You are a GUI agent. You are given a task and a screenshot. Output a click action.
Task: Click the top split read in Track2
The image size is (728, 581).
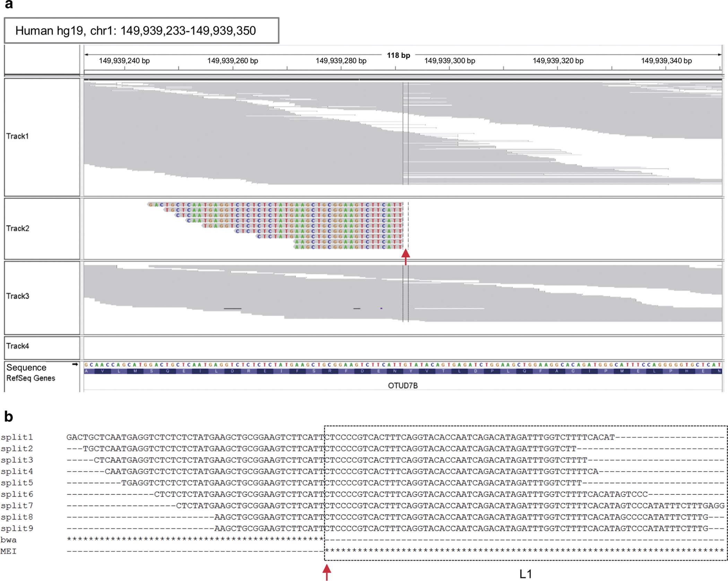(x=275, y=205)
